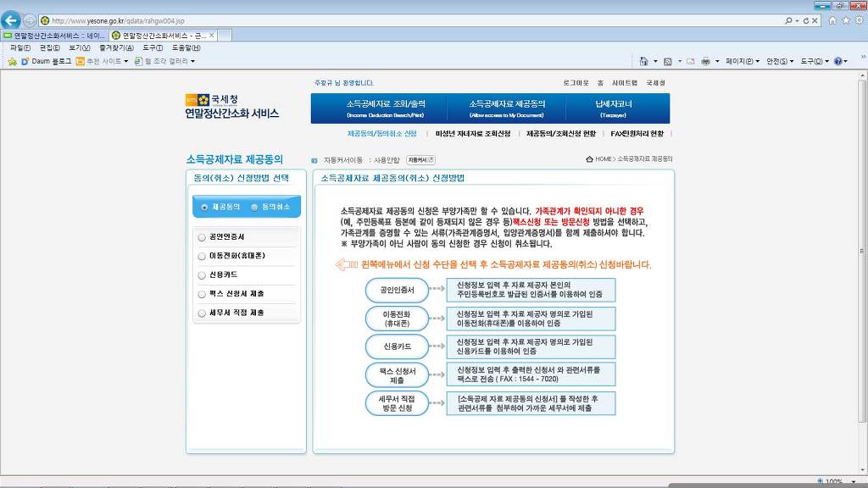This screenshot has height=488, width=868.
Task: Click the 자동커서 button
Action: coord(420,160)
